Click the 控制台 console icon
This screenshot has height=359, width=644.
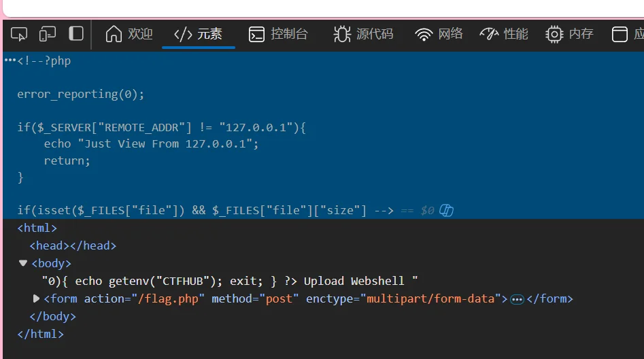coord(256,34)
